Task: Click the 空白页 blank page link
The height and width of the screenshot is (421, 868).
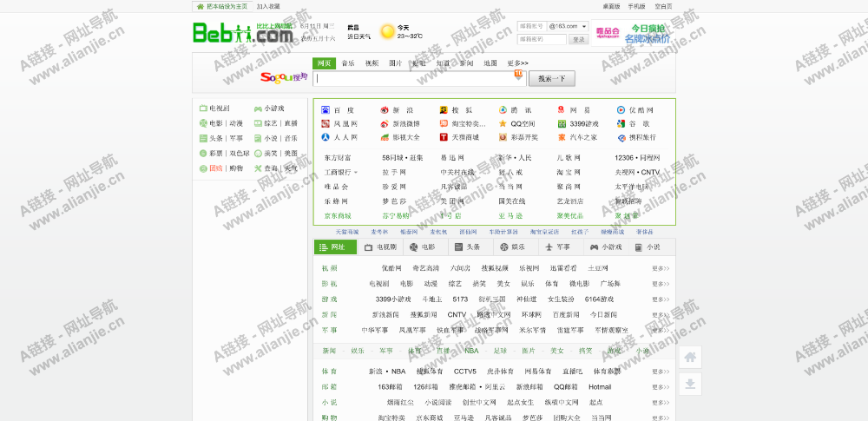Action: pos(663,7)
